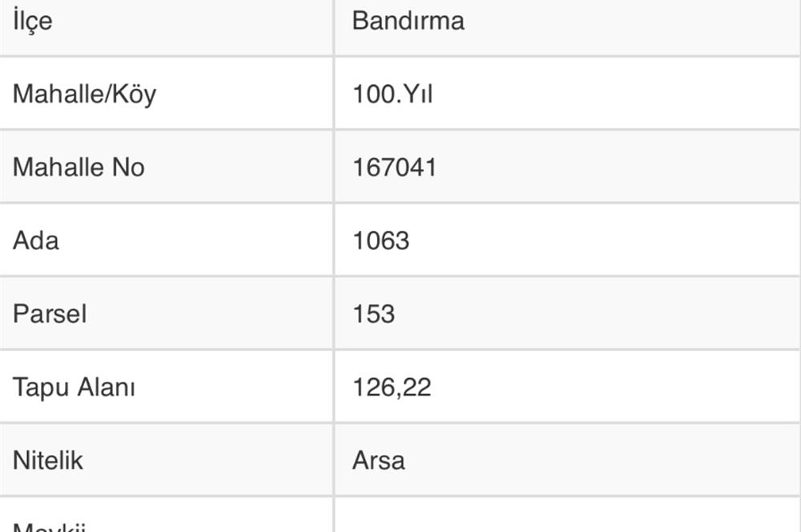801x532 pixels.
Task: Click the Nitelik table row
Action: (x=400, y=460)
